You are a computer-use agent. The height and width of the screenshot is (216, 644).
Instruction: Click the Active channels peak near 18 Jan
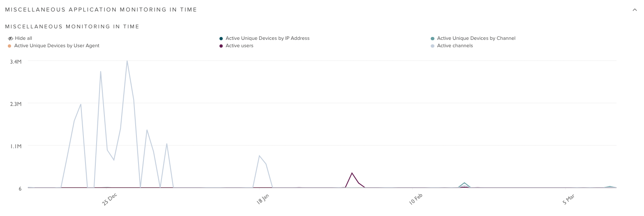pos(259,156)
